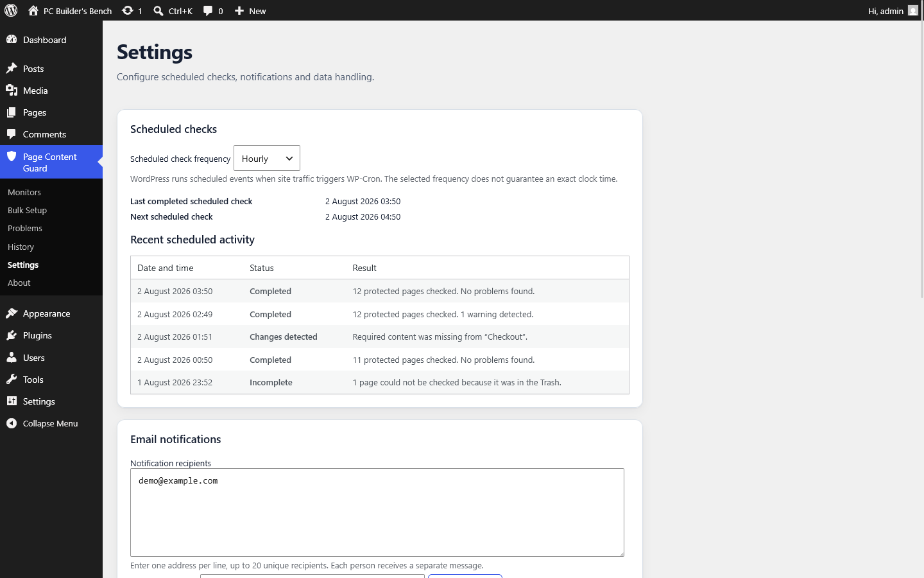The image size is (924, 578).
Task: Click the Page Content Guard shield icon
Action: coord(12,156)
